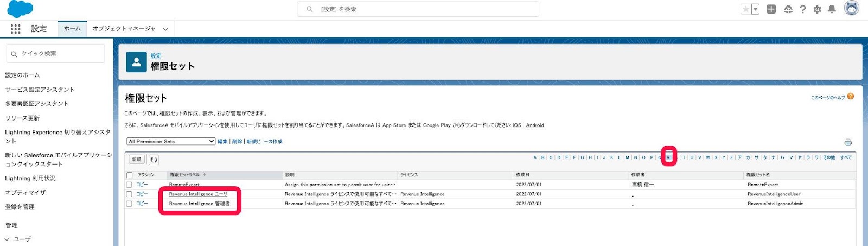Open オプティマイザ in sidebar
Screen dimensions: 868x246
tap(25, 192)
